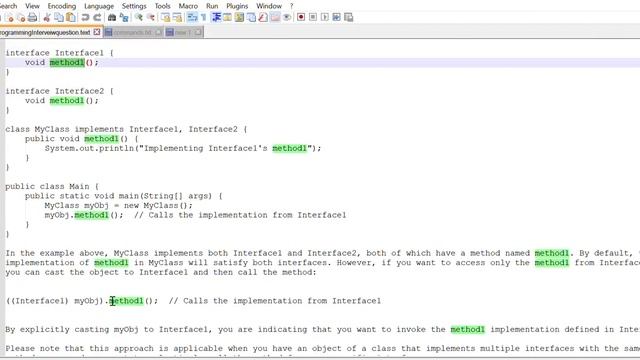Open the Language menu
This screenshot has height=360, width=640.
(x=99, y=6)
